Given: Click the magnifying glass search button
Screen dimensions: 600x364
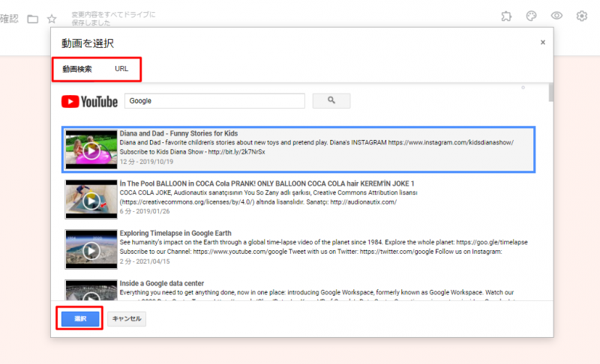Looking at the screenshot, I should pos(331,101).
